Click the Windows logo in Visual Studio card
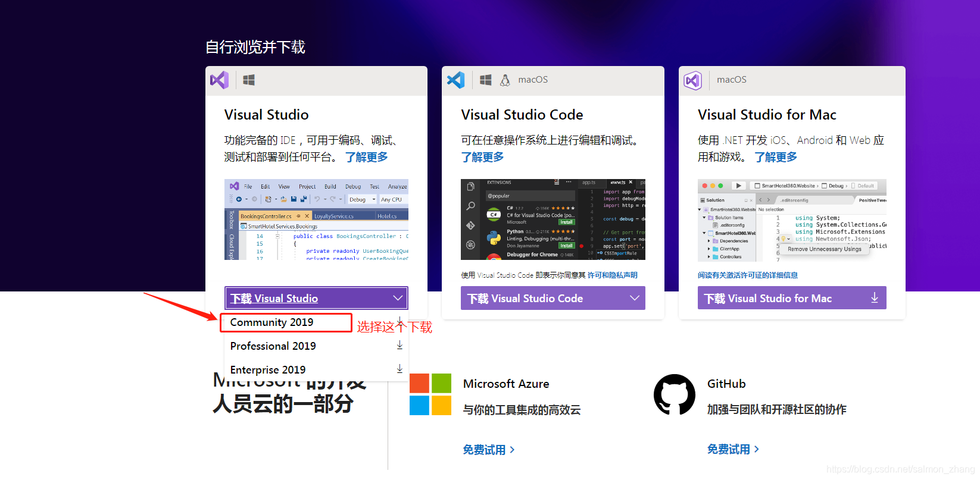 (x=249, y=80)
